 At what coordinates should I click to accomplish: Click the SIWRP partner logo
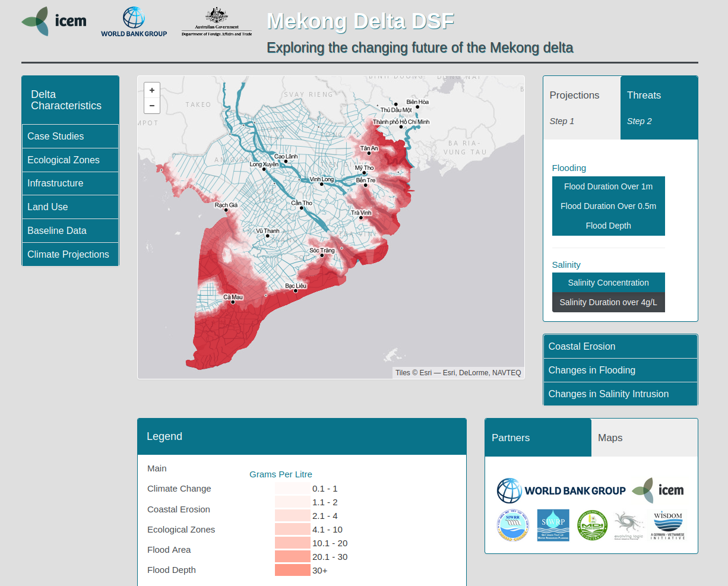(x=553, y=525)
